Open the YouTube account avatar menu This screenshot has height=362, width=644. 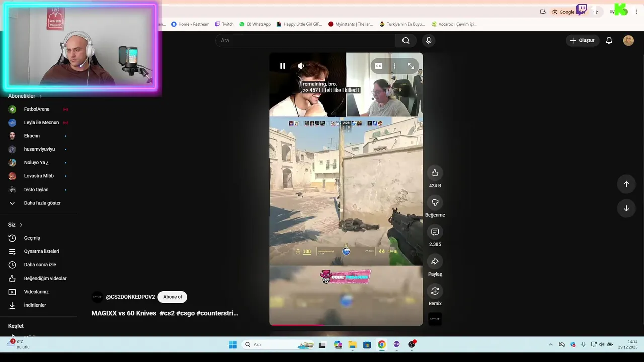pyautogui.click(x=628, y=40)
